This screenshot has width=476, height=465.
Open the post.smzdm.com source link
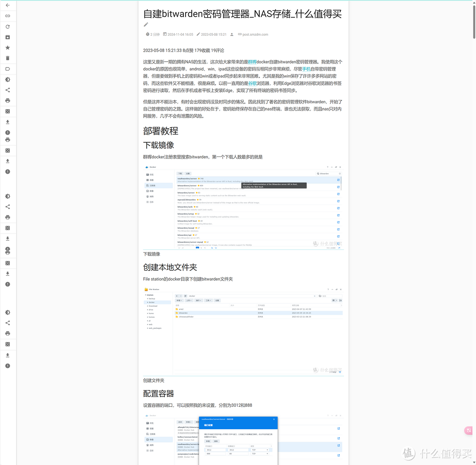click(253, 35)
